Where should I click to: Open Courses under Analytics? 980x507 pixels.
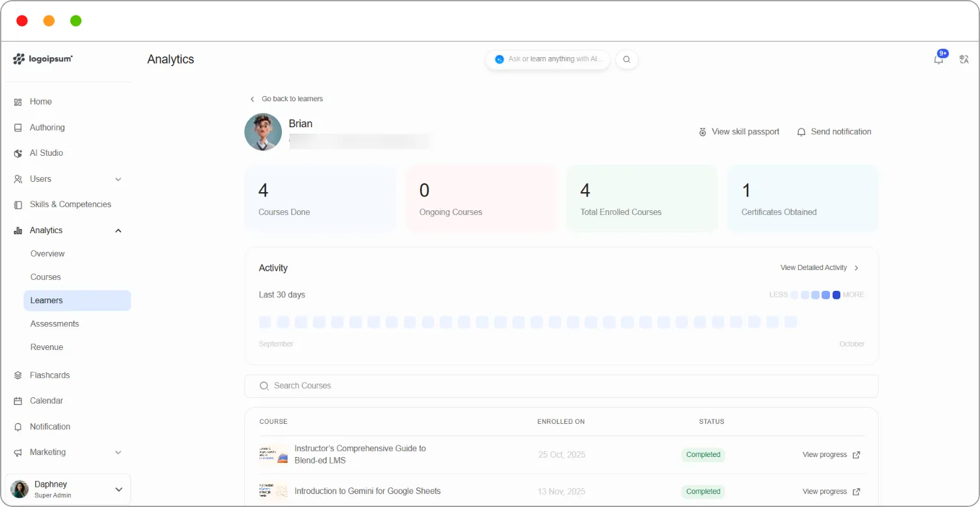tap(45, 277)
